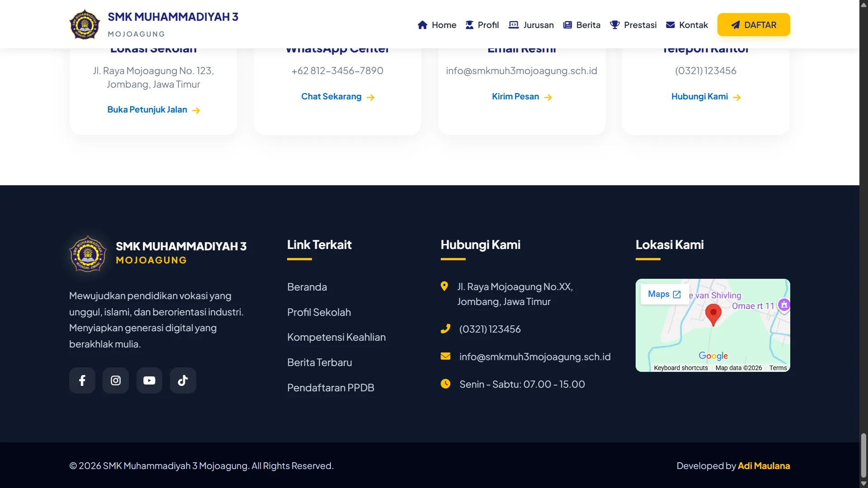Open the TikTok social icon
This screenshot has width=868, height=488.
pyautogui.click(x=183, y=380)
